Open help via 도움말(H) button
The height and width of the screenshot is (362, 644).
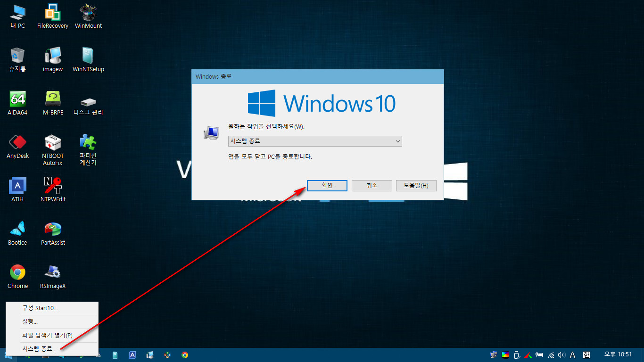click(x=416, y=186)
